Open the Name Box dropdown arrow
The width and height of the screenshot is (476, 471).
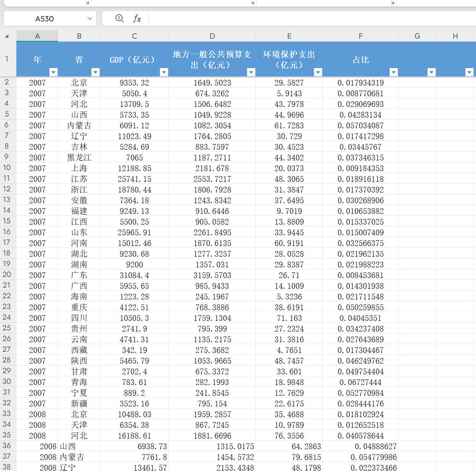click(90, 18)
